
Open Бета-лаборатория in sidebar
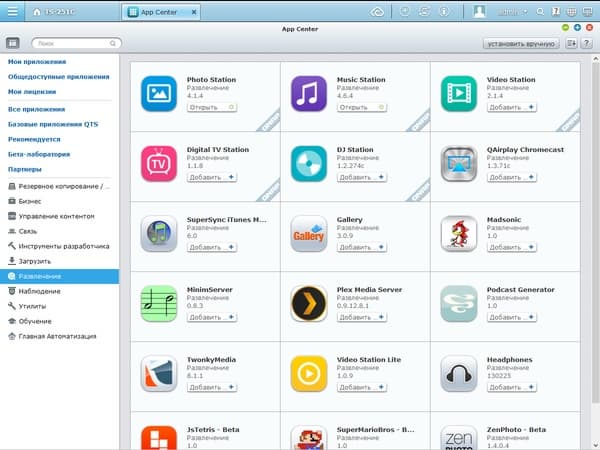click(39, 154)
